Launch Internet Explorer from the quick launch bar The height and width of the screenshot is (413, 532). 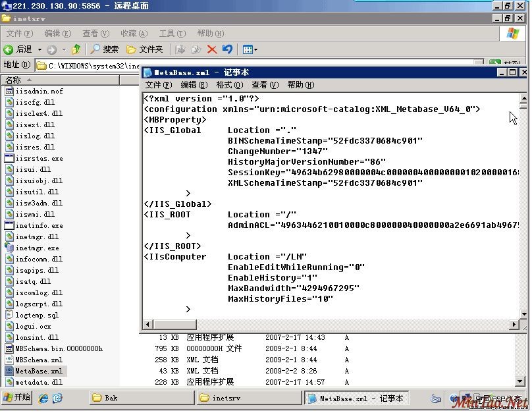click(43, 398)
